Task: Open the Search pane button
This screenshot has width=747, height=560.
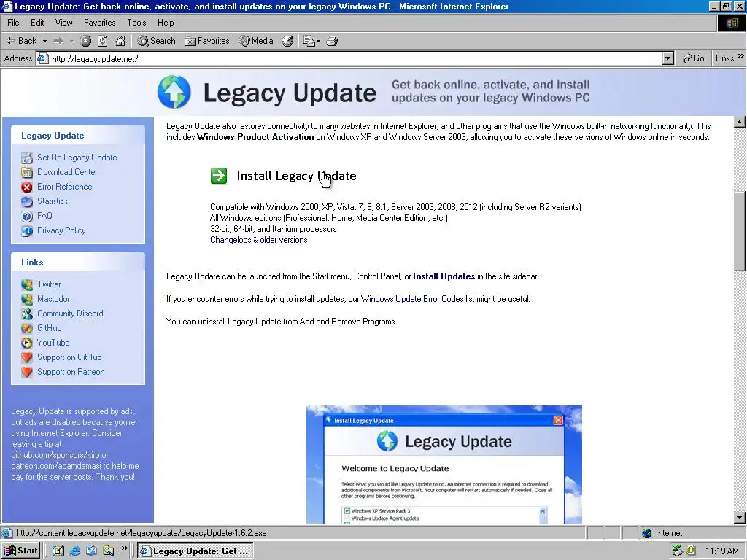Action: click(x=157, y=41)
